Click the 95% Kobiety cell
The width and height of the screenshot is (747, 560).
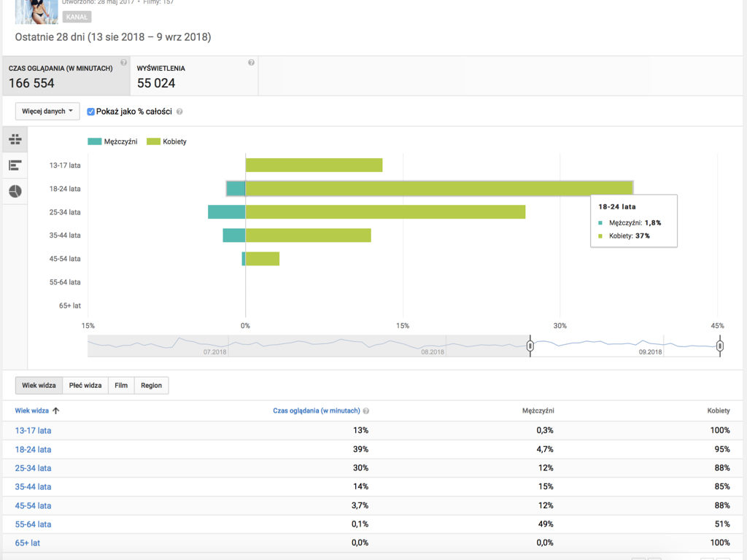pos(722,449)
